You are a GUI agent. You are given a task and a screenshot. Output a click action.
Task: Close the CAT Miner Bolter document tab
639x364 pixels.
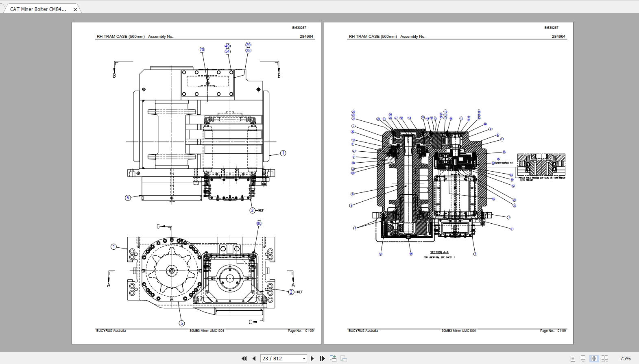(x=75, y=9)
